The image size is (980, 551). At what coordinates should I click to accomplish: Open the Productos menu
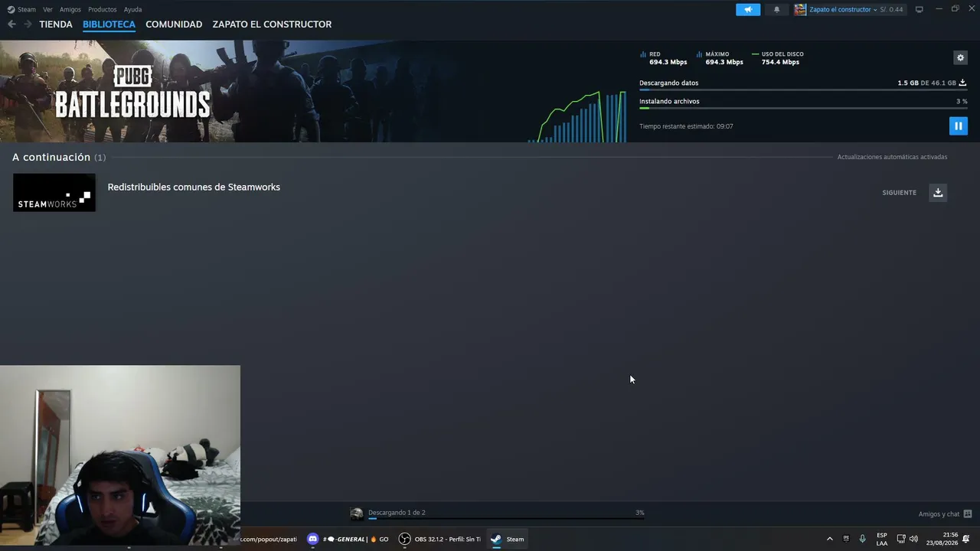pyautogui.click(x=103, y=9)
